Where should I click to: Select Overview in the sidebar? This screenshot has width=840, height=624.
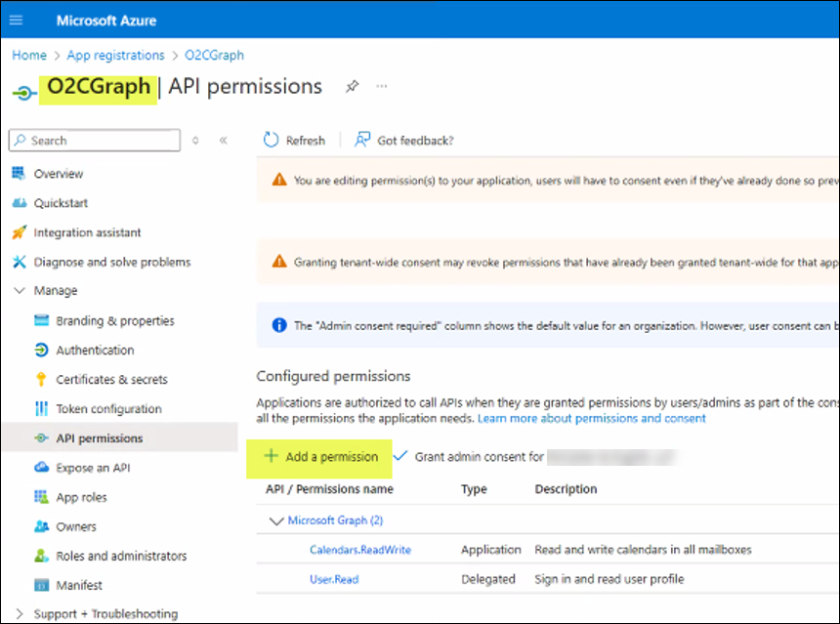pos(56,173)
